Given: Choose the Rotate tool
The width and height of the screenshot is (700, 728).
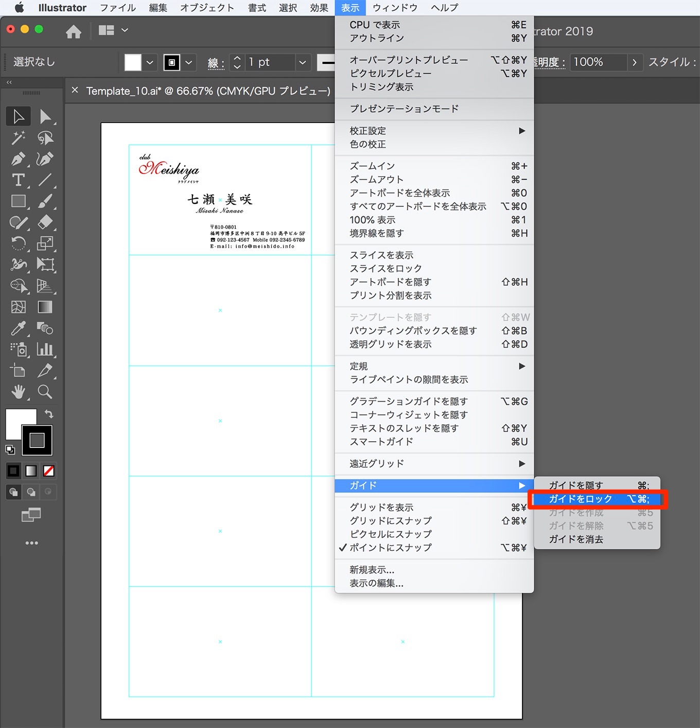Looking at the screenshot, I should (x=19, y=243).
